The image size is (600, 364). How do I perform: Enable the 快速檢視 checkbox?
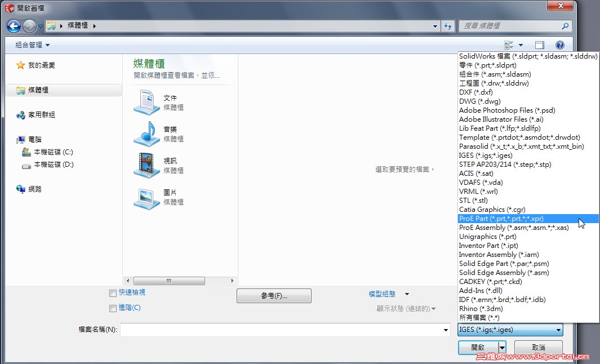(x=113, y=293)
